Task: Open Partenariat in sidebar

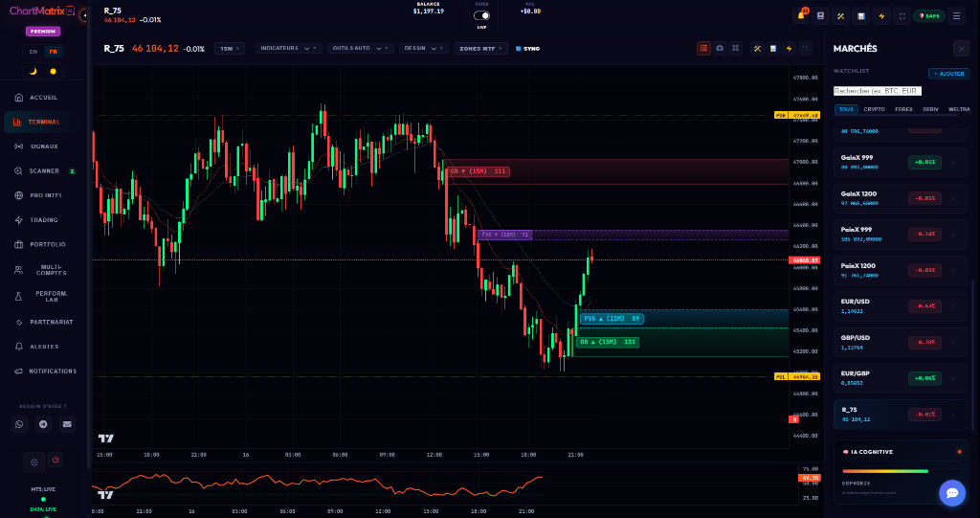Action: tap(44, 322)
